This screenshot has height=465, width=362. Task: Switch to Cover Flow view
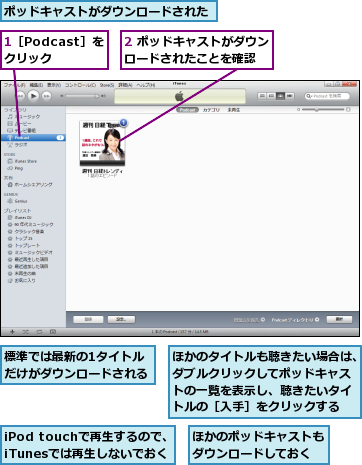[x=290, y=96]
